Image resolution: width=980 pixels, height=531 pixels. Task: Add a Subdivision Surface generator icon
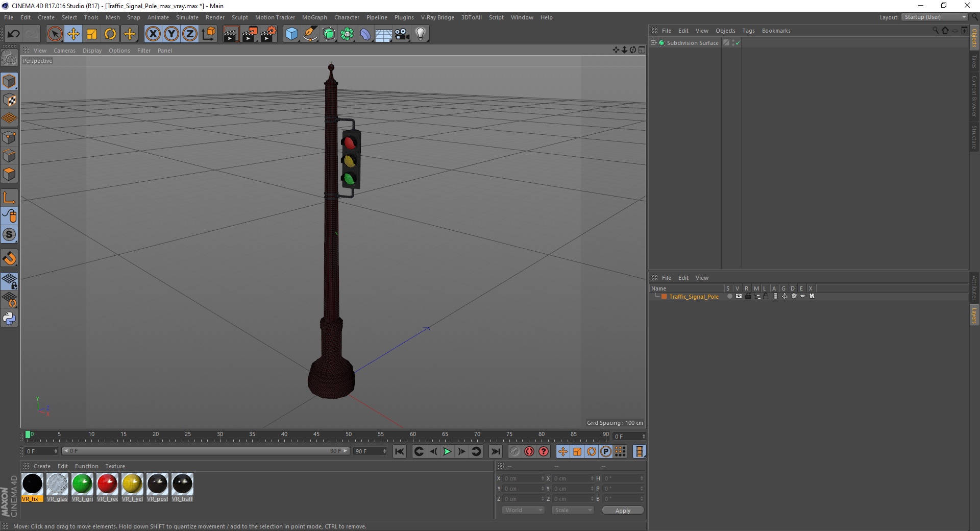point(329,34)
